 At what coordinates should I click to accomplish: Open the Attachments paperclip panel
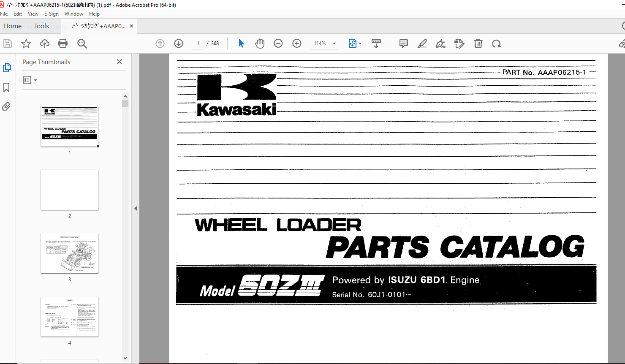6,106
